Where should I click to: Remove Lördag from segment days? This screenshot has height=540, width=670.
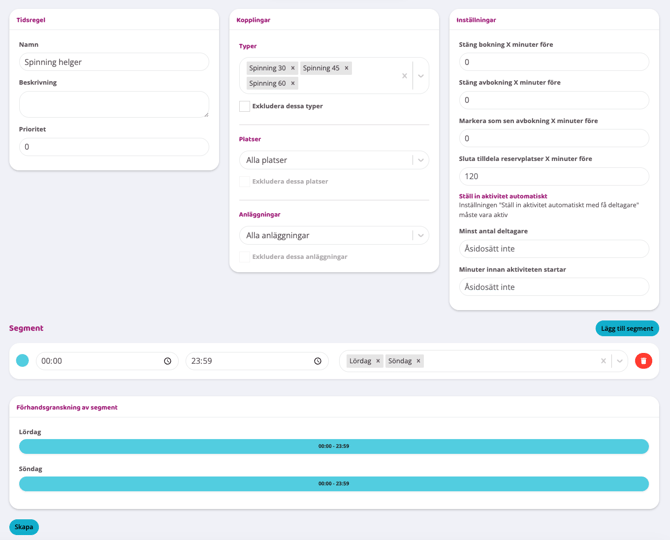click(x=378, y=361)
